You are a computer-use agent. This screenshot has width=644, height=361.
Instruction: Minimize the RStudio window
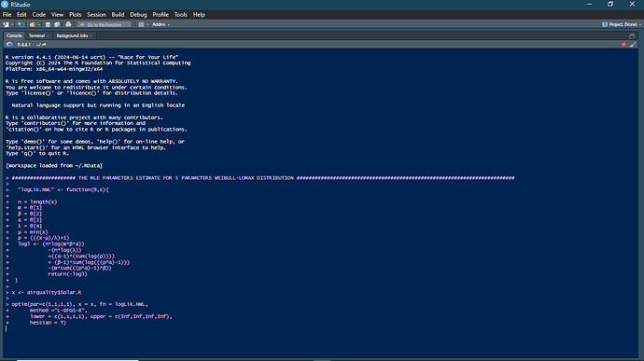[x=589, y=5]
